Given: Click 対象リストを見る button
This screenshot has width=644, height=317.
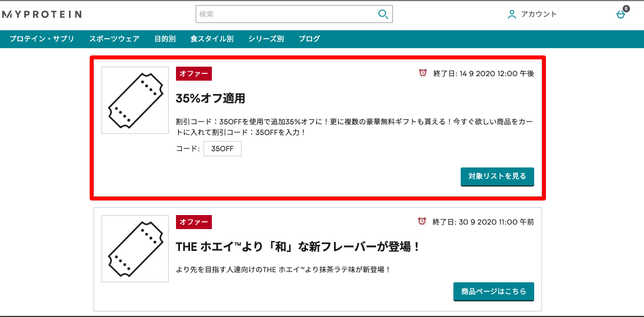Looking at the screenshot, I should pos(497,176).
